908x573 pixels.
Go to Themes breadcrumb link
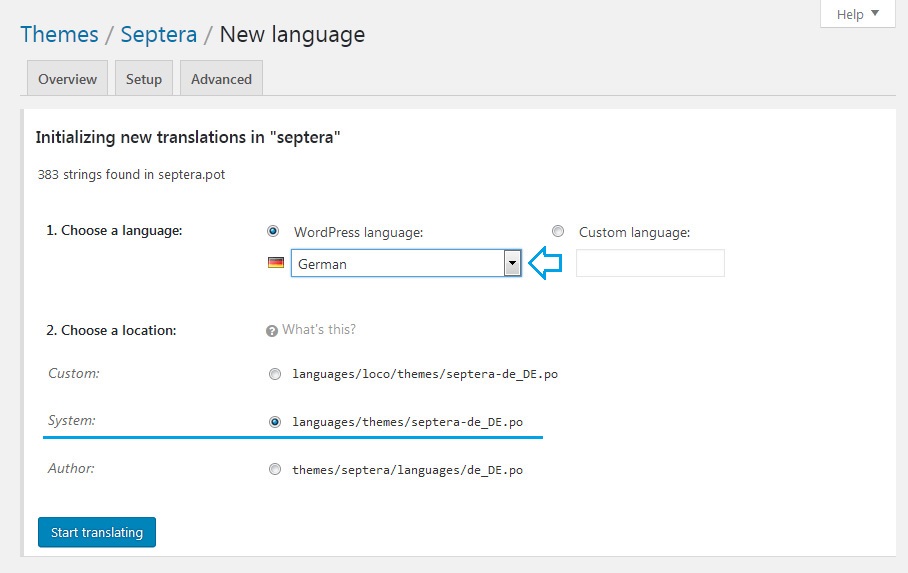point(60,34)
